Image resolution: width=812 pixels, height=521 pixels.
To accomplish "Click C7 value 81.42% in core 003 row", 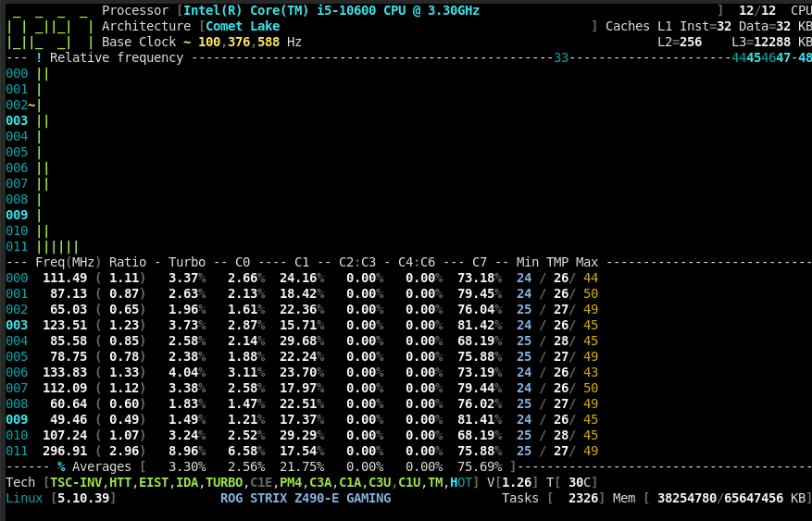I will click(480, 325).
